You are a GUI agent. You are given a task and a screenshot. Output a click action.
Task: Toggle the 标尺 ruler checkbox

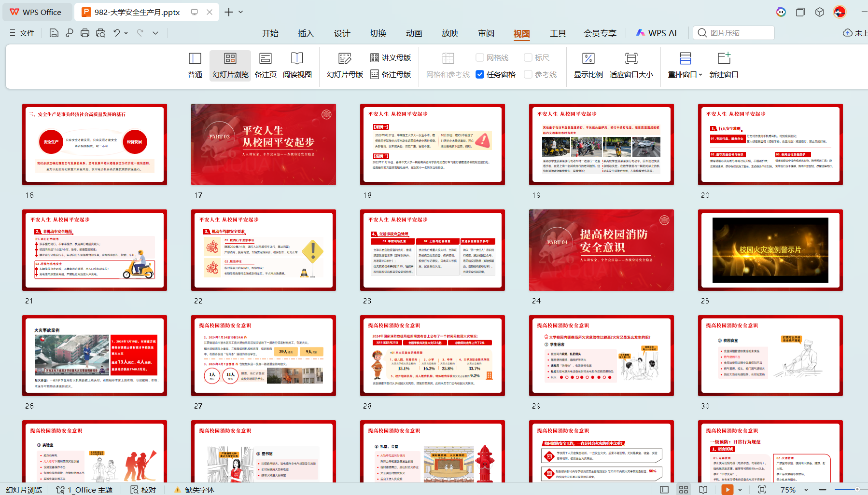[528, 57]
